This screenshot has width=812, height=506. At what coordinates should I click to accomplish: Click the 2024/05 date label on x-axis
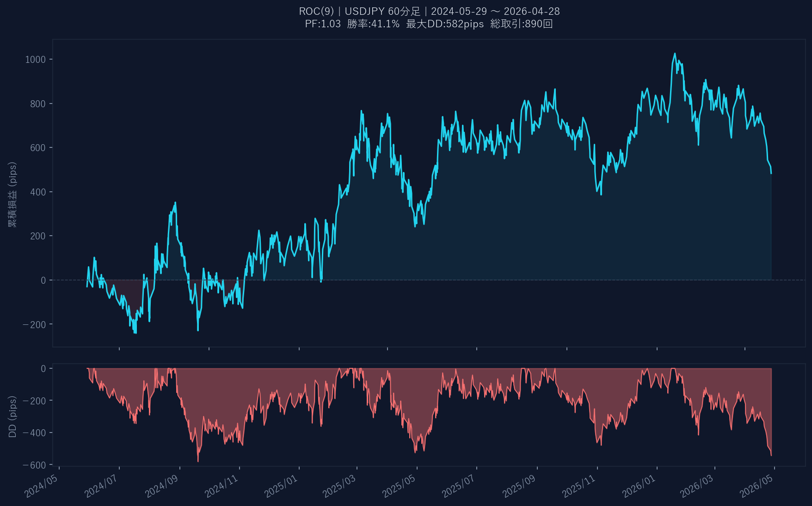[42, 486]
